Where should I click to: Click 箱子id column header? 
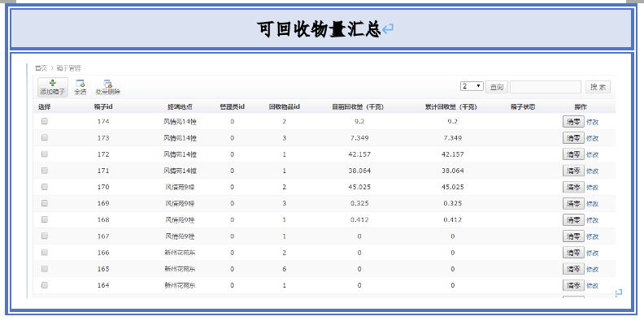103,106
